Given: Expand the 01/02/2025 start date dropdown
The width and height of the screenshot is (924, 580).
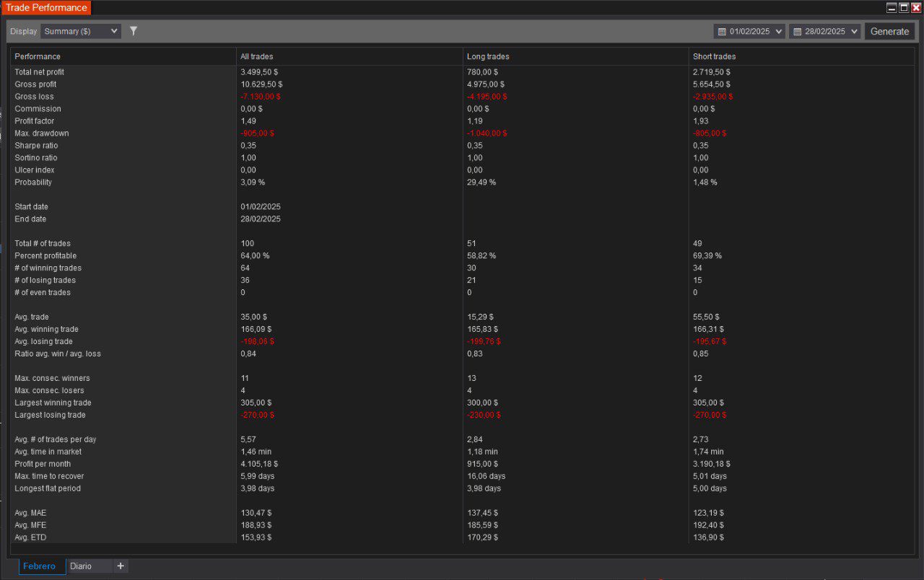Looking at the screenshot, I should tap(778, 32).
